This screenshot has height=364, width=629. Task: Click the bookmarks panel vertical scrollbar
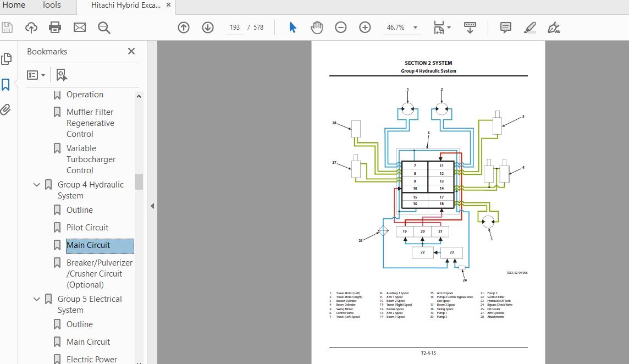pos(139,181)
